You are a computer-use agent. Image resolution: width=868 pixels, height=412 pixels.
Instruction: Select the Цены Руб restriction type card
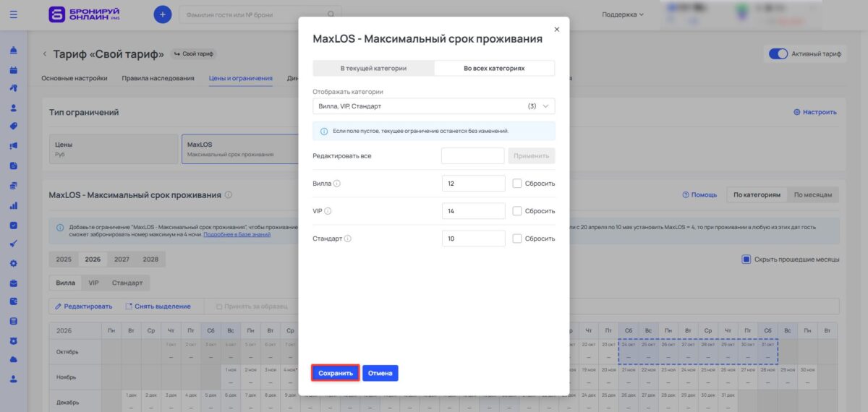(113, 149)
